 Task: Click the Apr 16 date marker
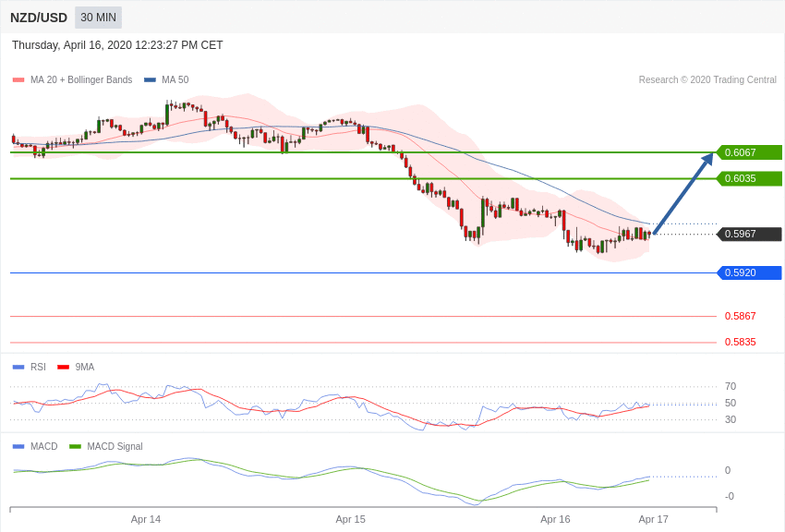point(555,519)
